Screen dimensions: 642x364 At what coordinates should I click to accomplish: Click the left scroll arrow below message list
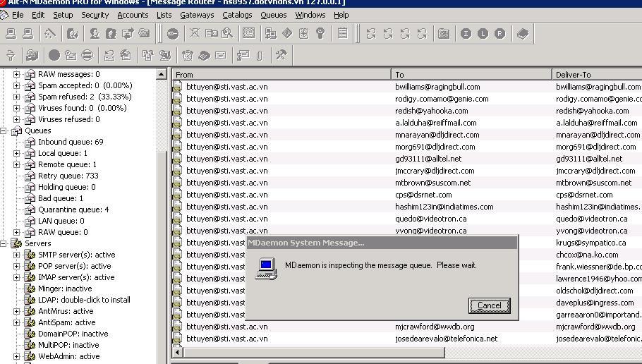click(177, 352)
